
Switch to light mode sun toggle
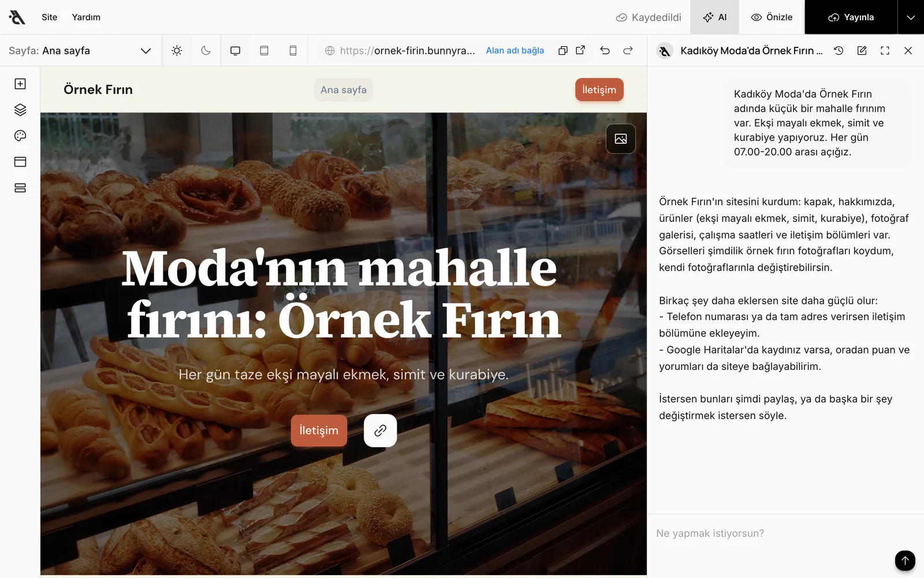[177, 51]
